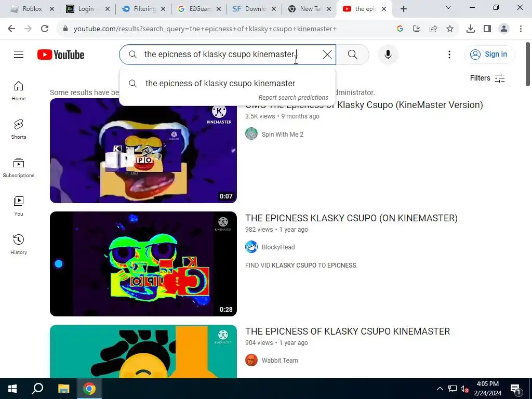Switch to the SF Download tab
Viewport: 532px width, 399px height.
(253, 9)
